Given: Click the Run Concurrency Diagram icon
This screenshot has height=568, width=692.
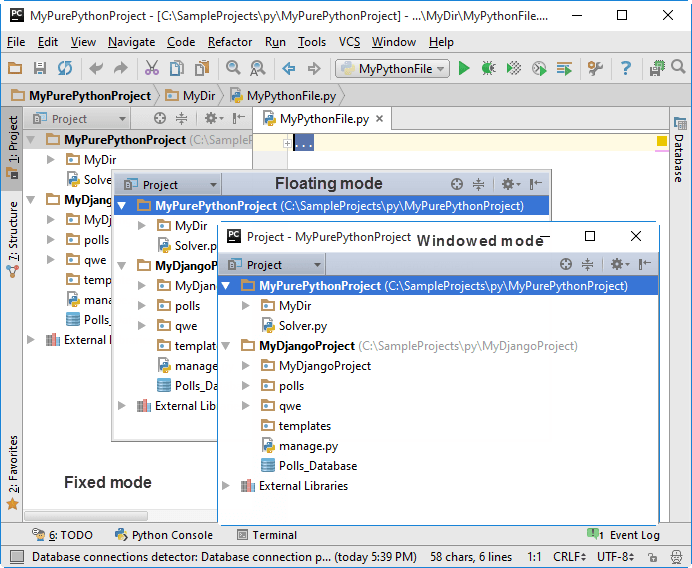Looking at the screenshot, I should [x=564, y=68].
